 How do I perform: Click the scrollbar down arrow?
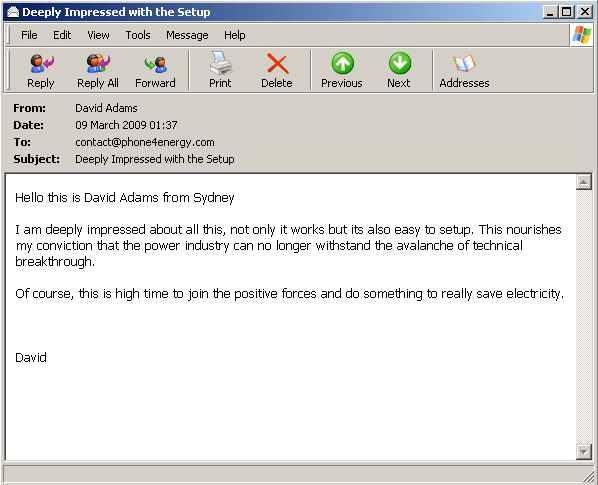click(584, 451)
